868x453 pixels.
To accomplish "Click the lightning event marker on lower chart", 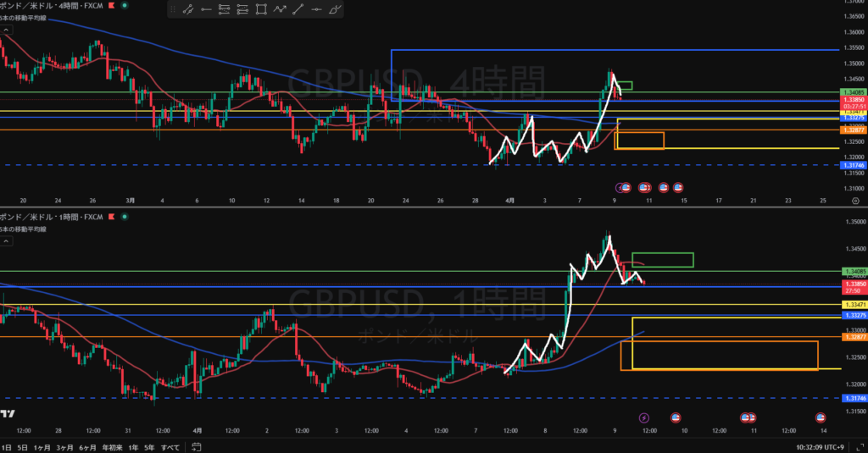I will [x=643, y=417].
